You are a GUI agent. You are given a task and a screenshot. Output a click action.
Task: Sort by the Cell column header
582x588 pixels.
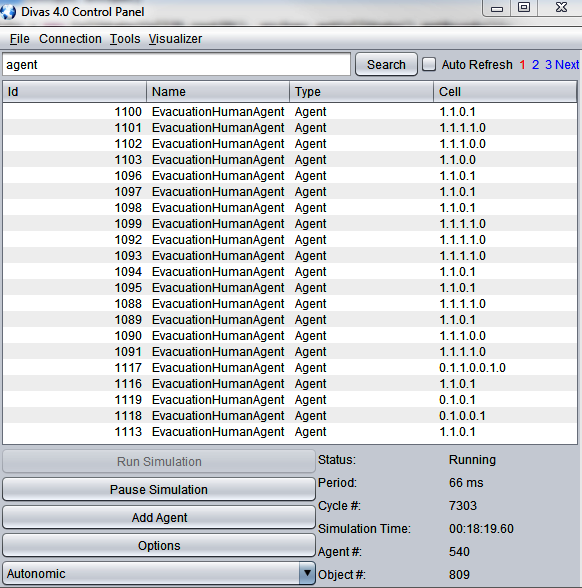click(x=505, y=92)
